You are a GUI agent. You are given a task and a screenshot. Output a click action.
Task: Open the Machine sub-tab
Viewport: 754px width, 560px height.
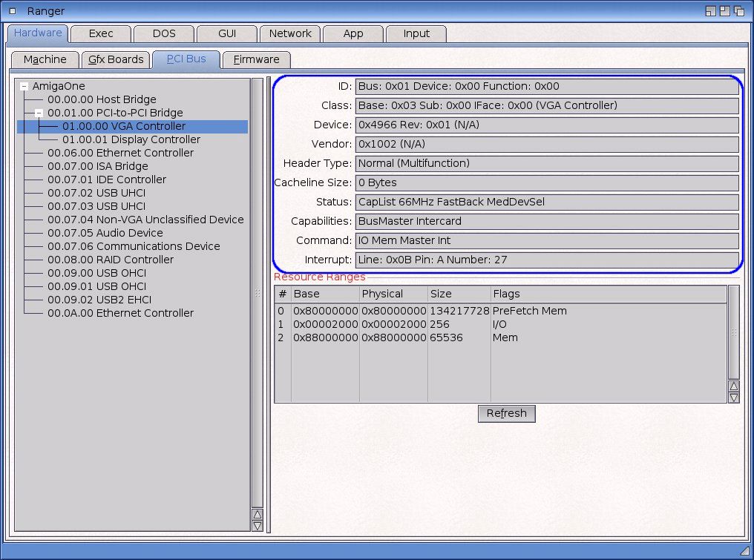click(x=45, y=59)
